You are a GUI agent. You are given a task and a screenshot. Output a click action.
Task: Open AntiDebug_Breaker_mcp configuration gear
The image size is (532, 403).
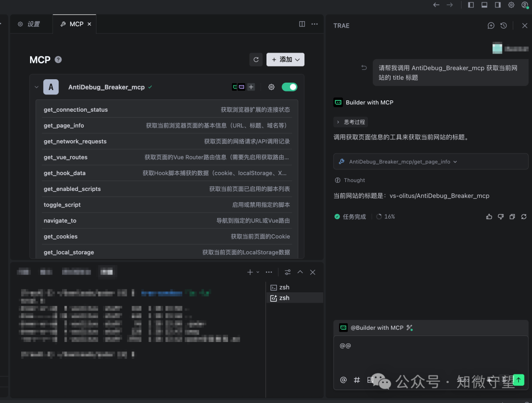pyautogui.click(x=271, y=87)
